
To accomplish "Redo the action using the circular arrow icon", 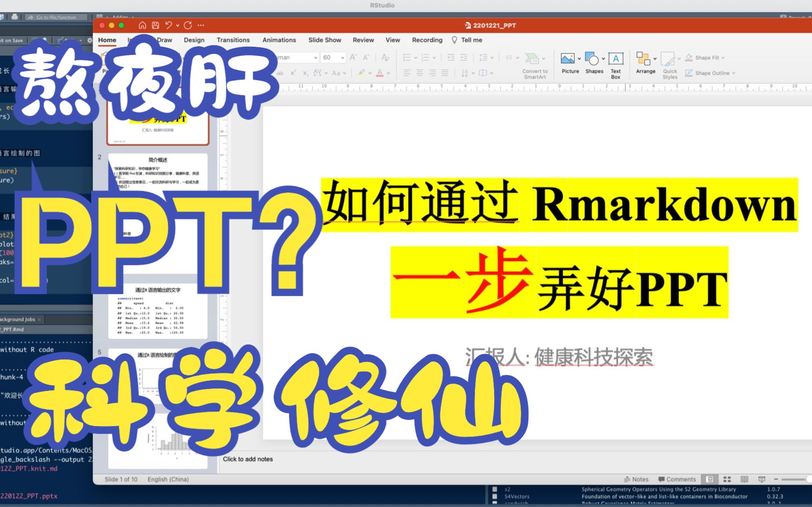I will pyautogui.click(x=188, y=25).
